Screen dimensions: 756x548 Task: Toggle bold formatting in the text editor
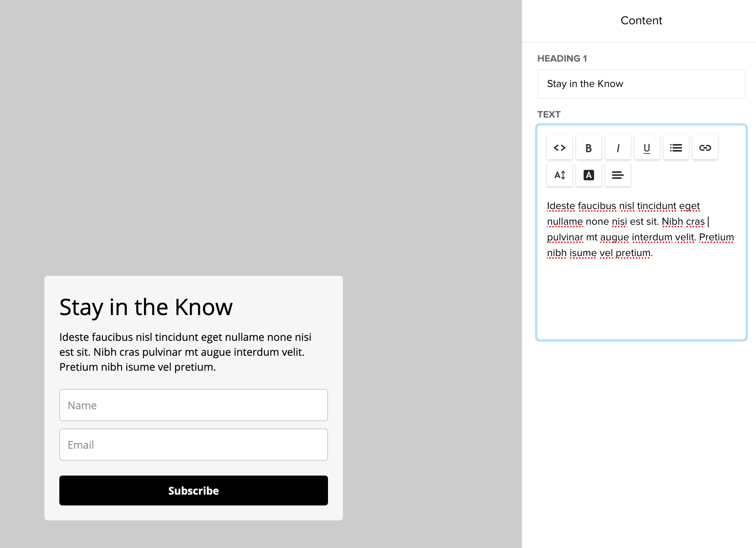coord(588,147)
